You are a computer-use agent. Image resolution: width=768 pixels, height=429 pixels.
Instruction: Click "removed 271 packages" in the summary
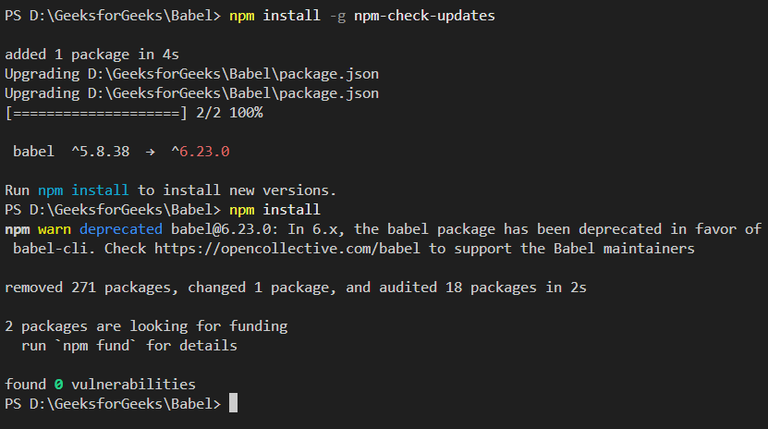point(80,287)
